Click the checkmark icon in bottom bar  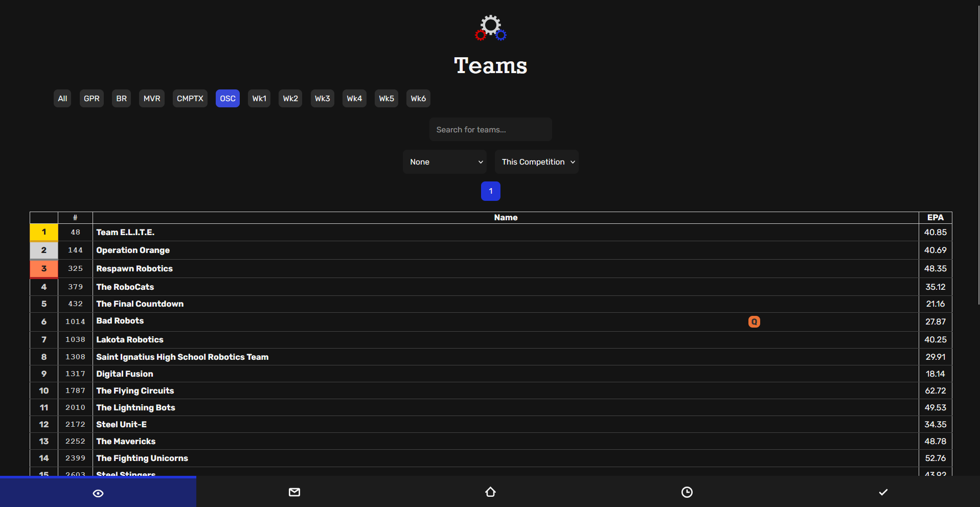[x=883, y=492]
